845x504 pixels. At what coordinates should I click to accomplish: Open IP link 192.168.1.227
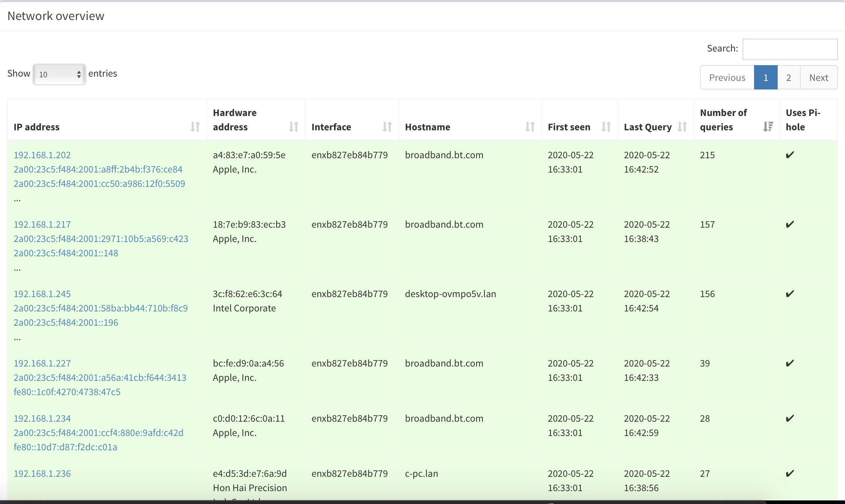click(42, 363)
